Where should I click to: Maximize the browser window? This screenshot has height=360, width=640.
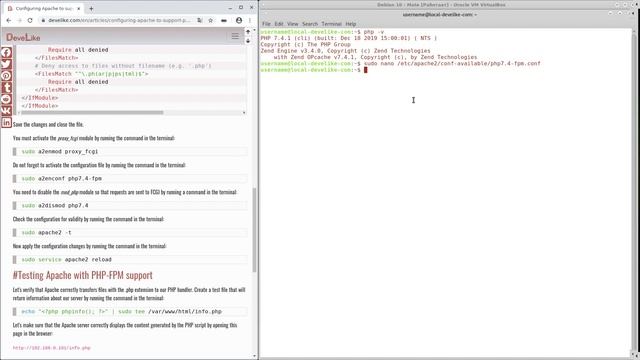click(241, 8)
